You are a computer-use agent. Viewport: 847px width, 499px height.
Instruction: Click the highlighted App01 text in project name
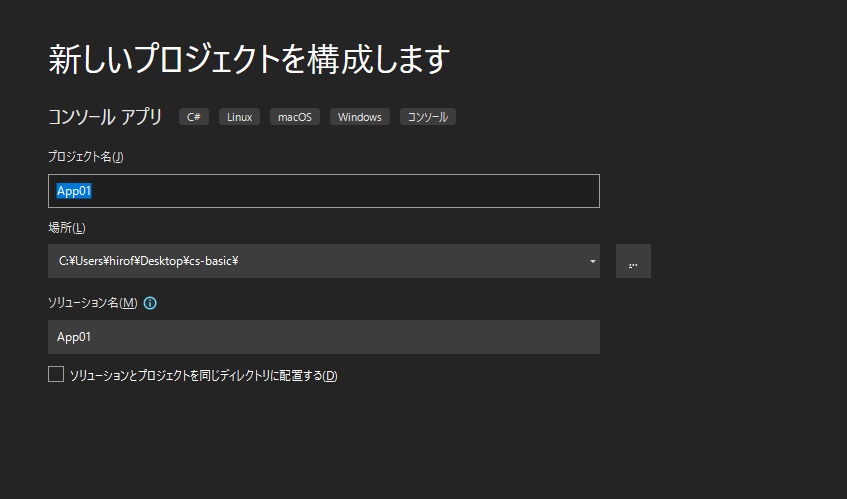coord(75,191)
